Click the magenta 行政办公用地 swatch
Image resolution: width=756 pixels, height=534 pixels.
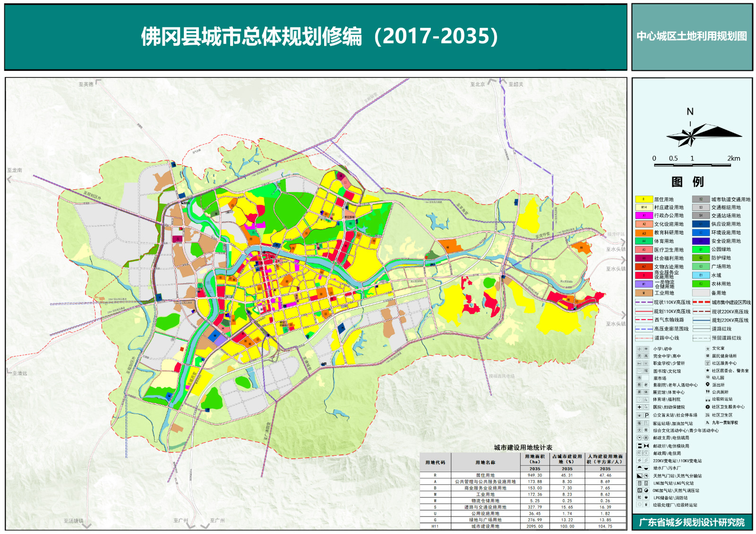click(644, 215)
